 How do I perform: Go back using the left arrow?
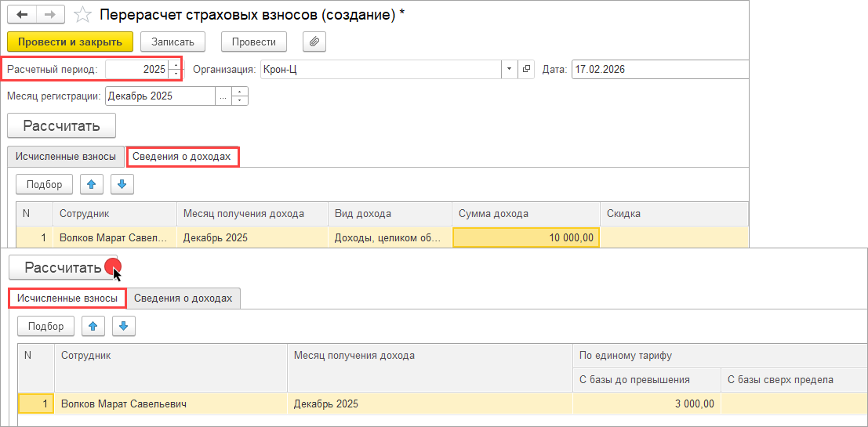(x=21, y=15)
